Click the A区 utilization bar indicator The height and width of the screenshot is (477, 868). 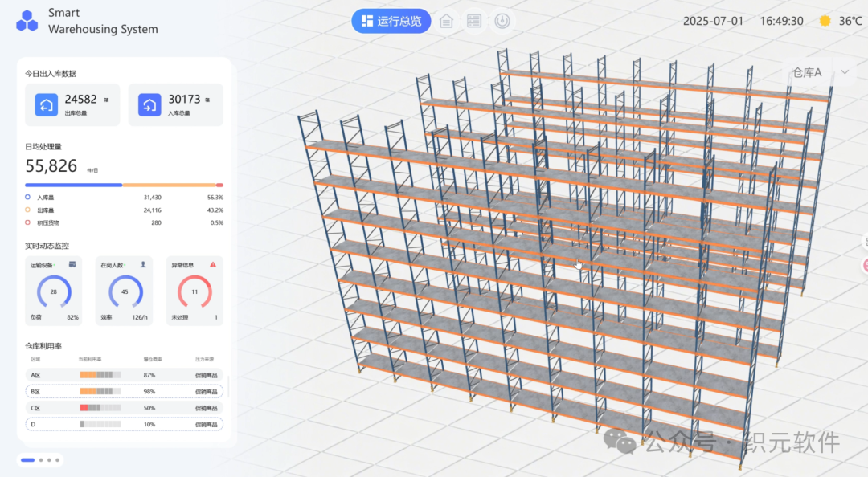tap(100, 375)
